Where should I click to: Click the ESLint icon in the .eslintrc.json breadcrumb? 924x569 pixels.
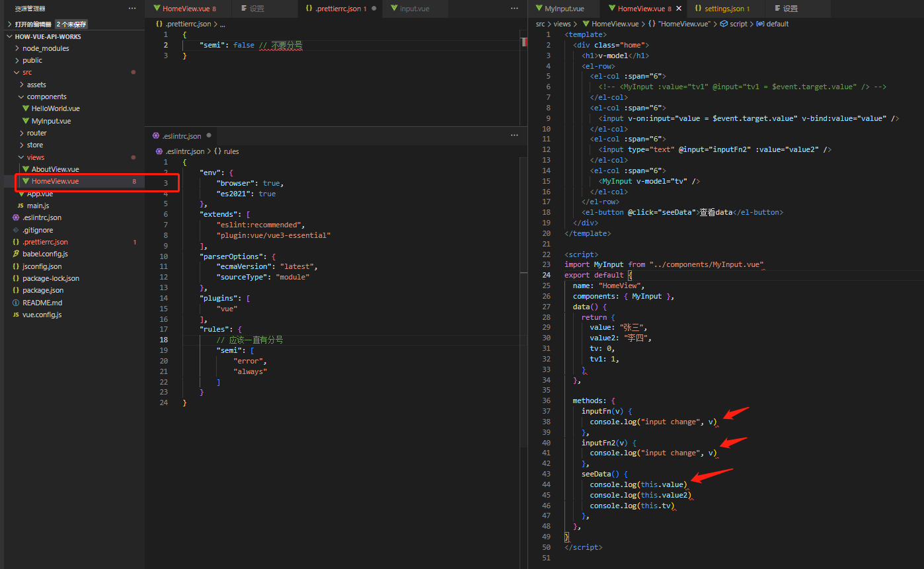tap(159, 151)
